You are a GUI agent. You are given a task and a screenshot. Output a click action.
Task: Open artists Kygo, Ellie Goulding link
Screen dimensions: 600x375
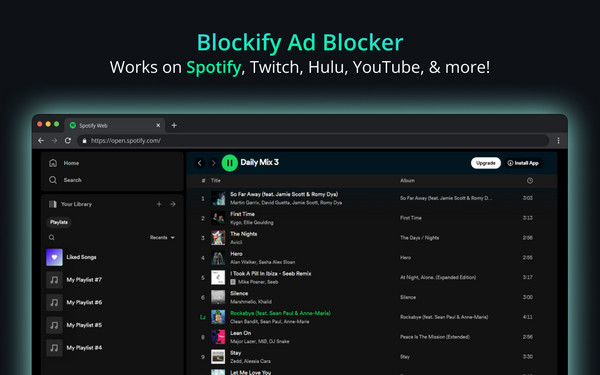point(252,222)
